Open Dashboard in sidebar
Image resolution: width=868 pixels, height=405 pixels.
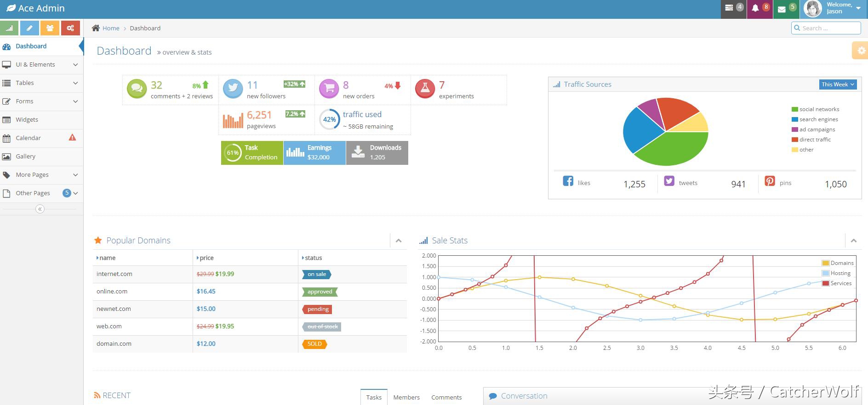tap(41, 46)
